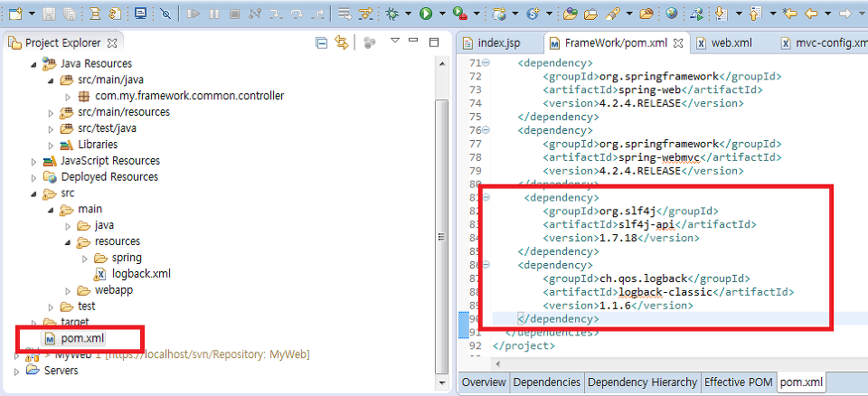Collapse the Java Resources node
The height and width of the screenshot is (396, 868).
click(34, 64)
